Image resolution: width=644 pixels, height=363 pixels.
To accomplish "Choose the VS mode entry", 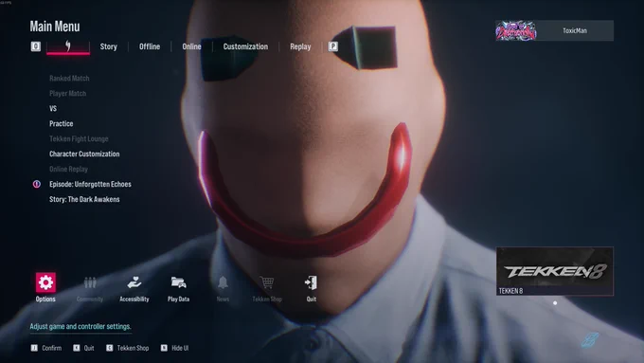I will [x=53, y=109].
